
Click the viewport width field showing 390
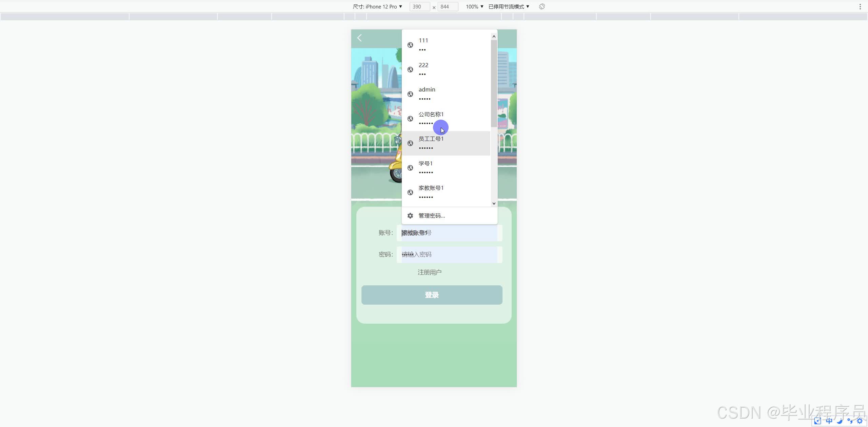pos(419,6)
